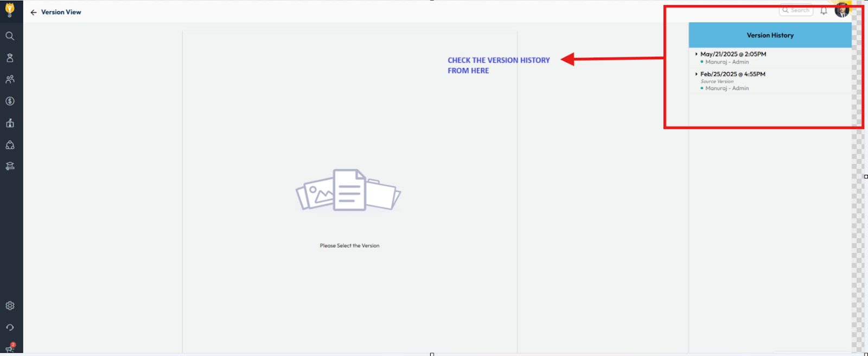Click the headset support sidebar icon
Viewport: 868px width, 356px height.
pos(10,327)
